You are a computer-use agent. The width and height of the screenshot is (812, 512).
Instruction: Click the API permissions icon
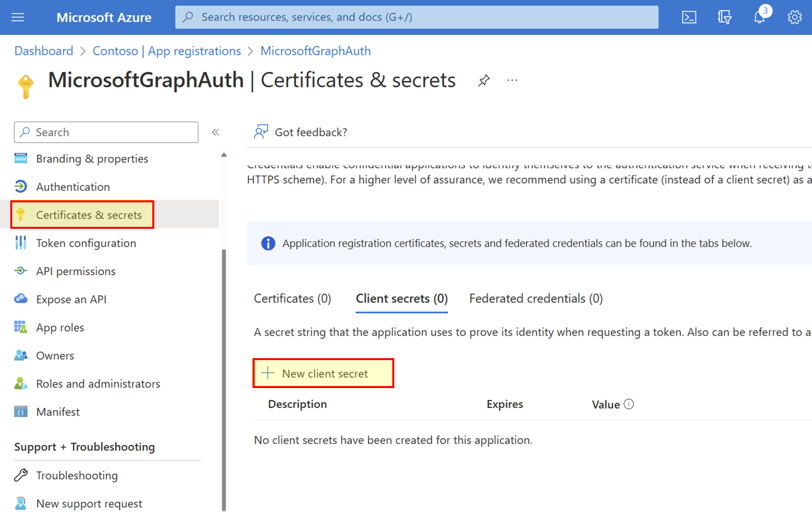[21, 271]
